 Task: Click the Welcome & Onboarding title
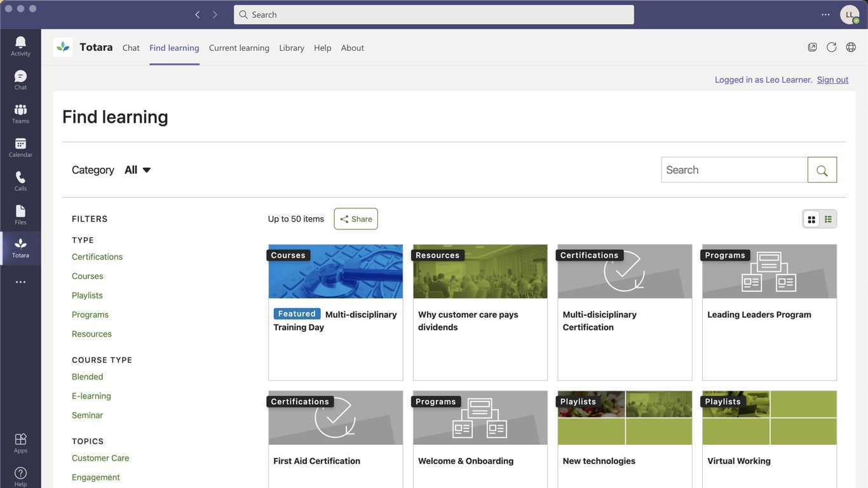(466, 461)
